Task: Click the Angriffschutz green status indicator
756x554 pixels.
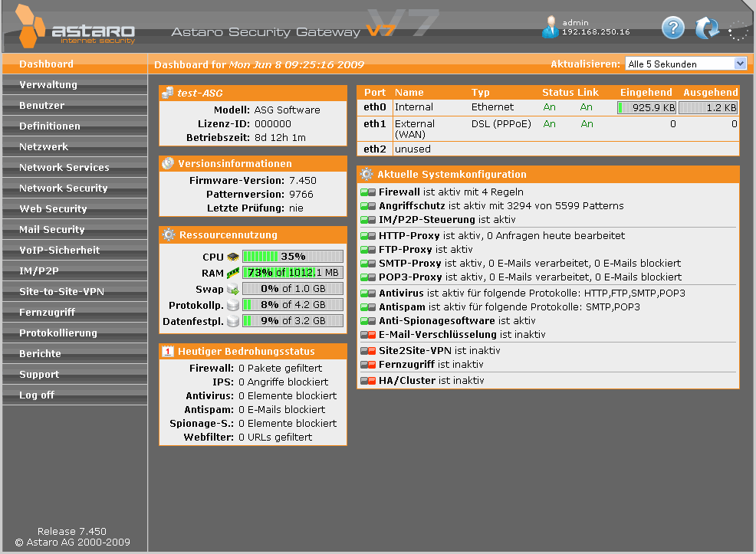Action: point(368,206)
